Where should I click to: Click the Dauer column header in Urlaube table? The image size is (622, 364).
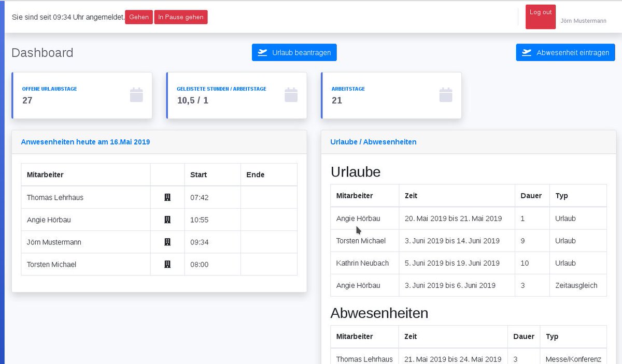531,196
